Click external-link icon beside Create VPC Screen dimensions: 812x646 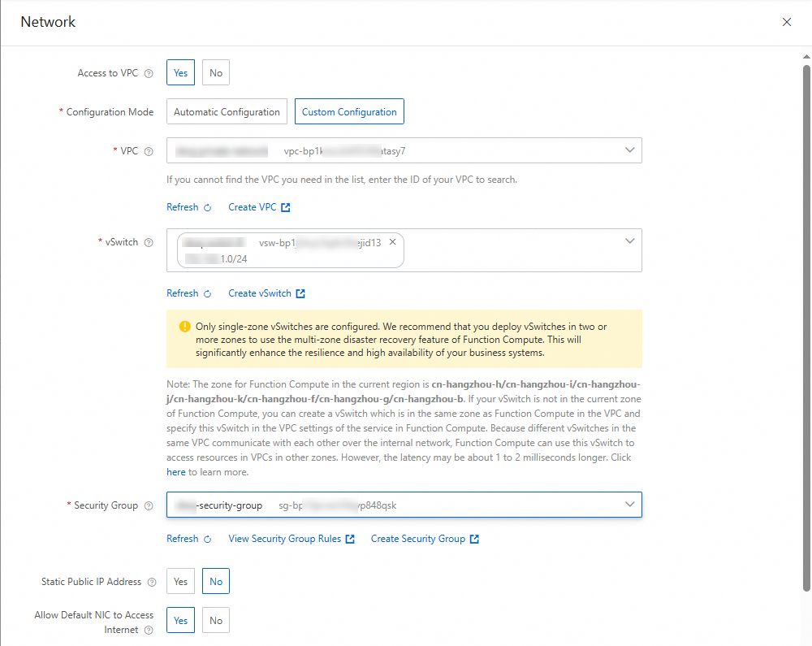coord(285,208)
